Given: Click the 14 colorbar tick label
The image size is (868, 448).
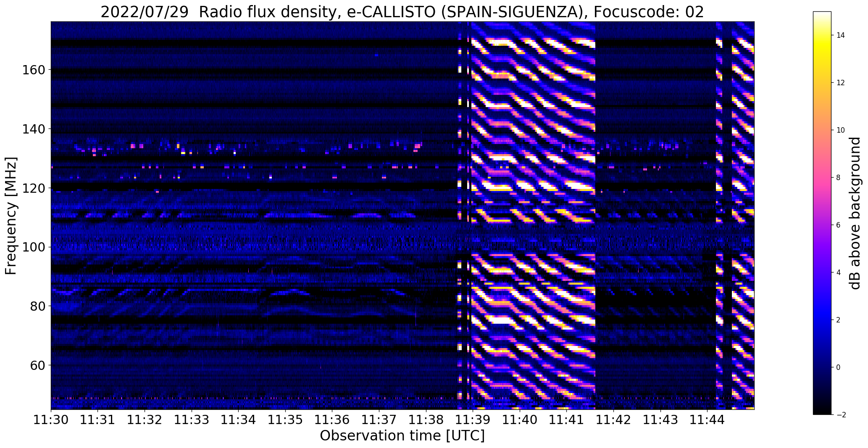Looking at the screenshot, I should tap(840, 35).
